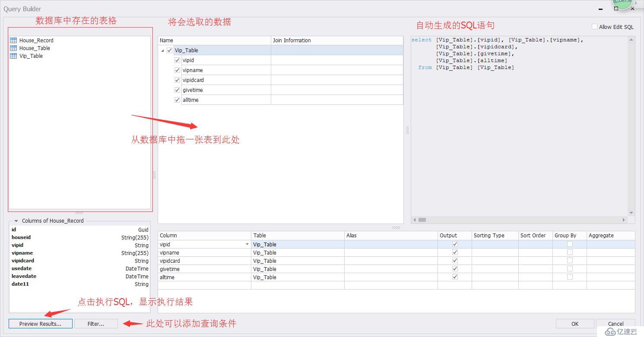
Task: Click Sorting Type cell for vipname row
Action: [495, 252]
